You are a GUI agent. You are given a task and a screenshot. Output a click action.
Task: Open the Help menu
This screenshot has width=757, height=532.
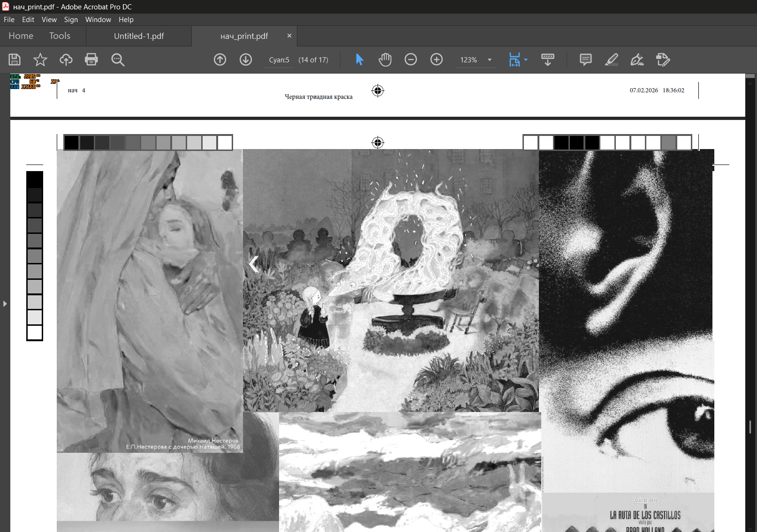(x=126, y=20)
